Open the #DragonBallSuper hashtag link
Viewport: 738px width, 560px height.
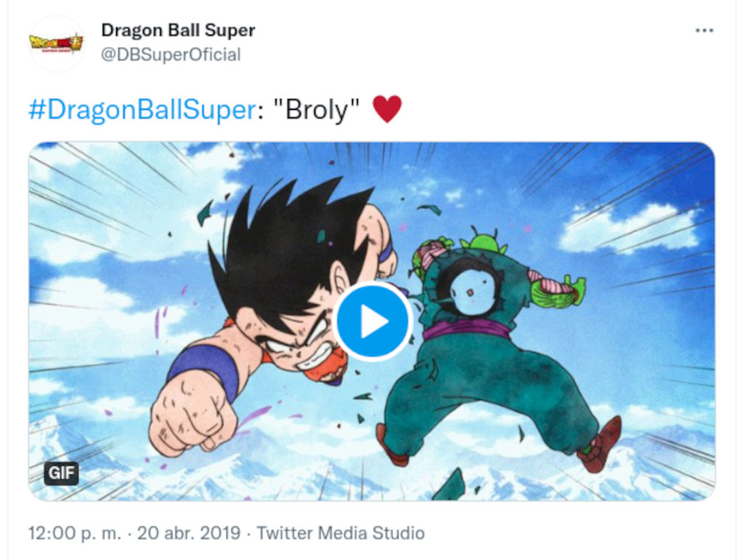click(x=140, y=110)
